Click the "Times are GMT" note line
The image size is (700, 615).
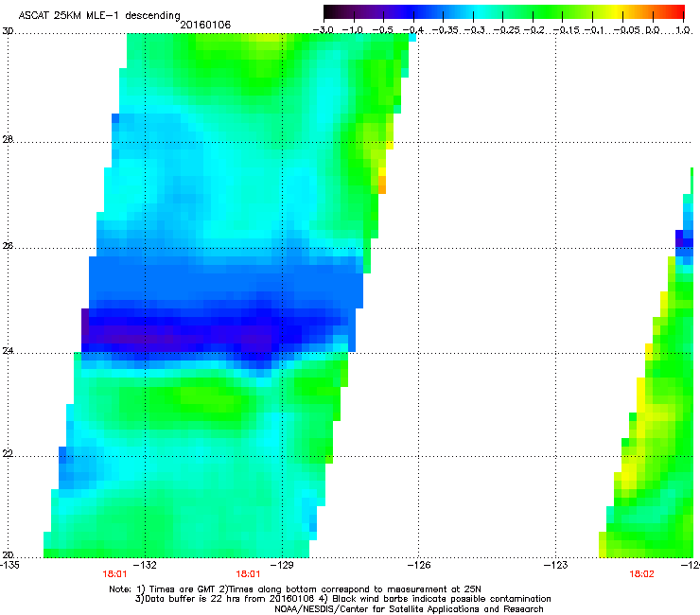click(294, 589)
